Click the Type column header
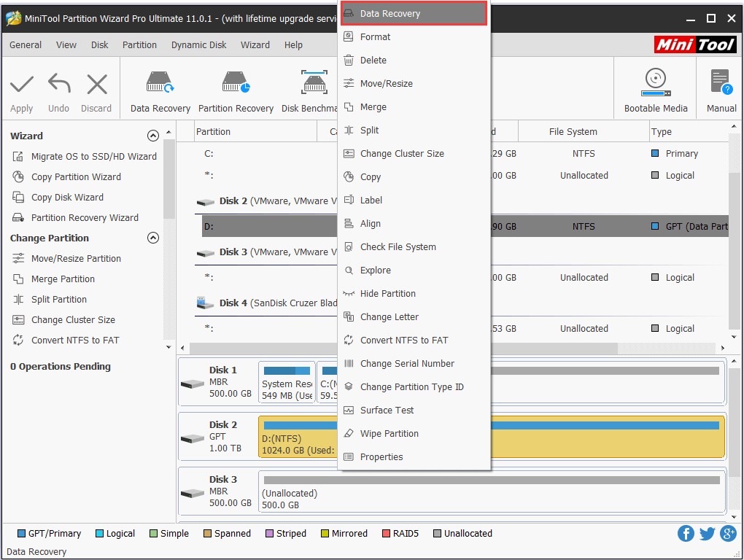 tap(688, 131)
